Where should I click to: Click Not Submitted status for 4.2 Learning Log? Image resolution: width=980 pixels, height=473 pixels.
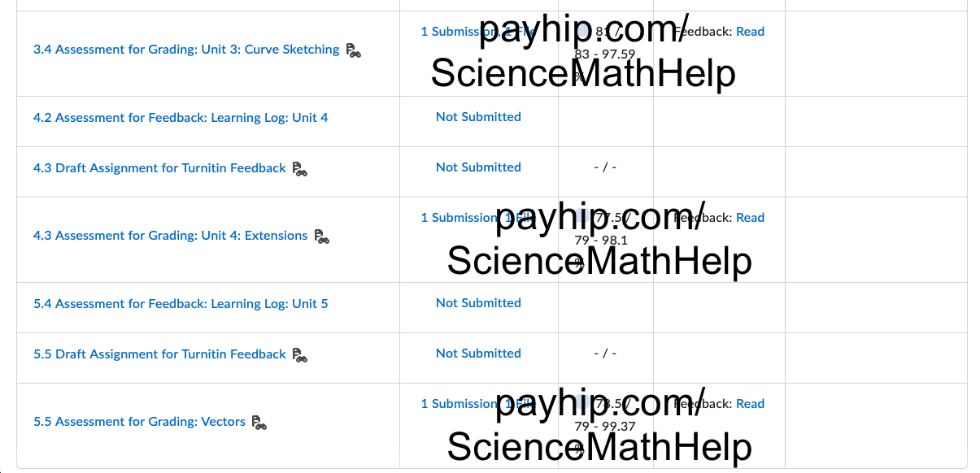point(478,117)
